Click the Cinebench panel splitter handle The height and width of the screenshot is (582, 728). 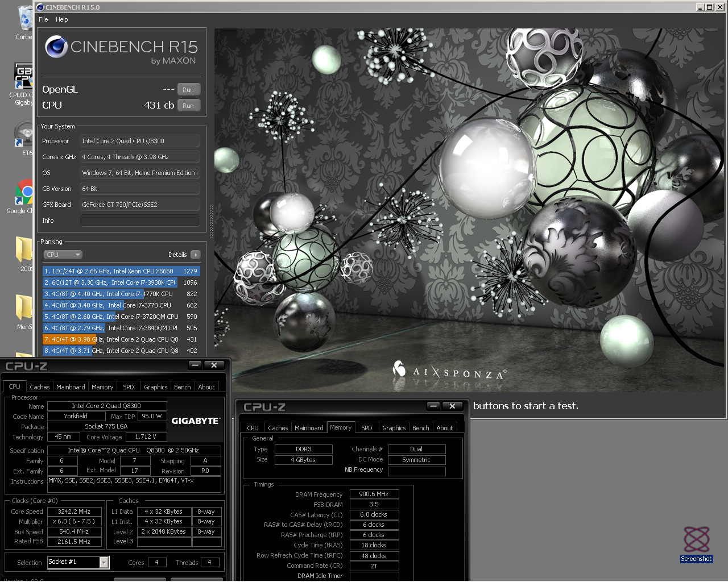point(212,221)
